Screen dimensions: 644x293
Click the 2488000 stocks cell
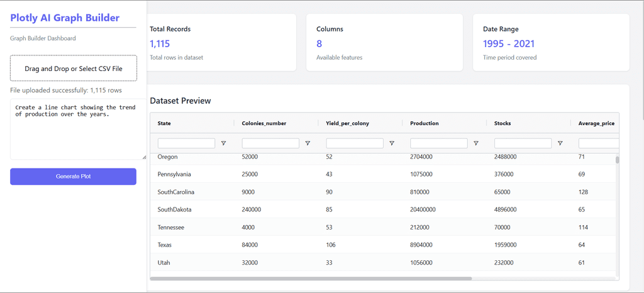pyautogui.click(x=506, y=157)
